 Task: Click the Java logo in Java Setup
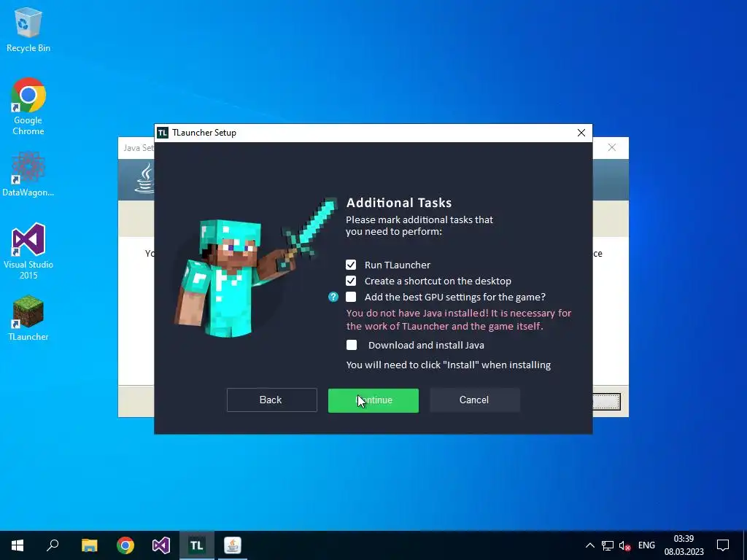pyautogui.click(x=145, y=179)
